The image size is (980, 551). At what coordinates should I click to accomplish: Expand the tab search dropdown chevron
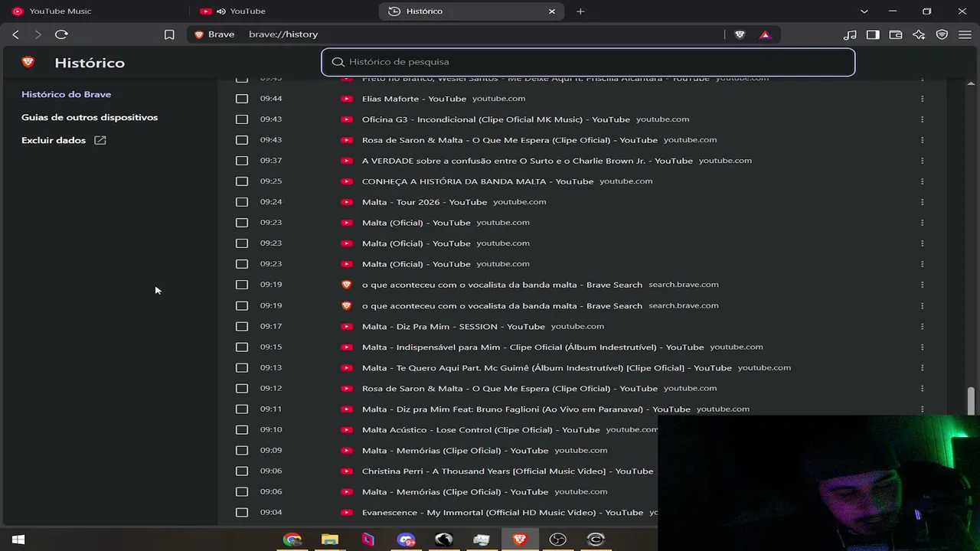(864, 11)
